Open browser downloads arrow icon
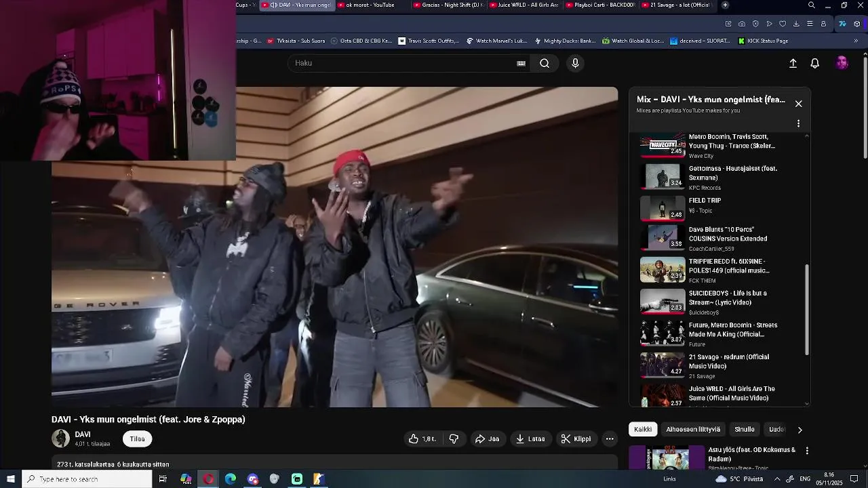Image resolution: width=868 pixels, height=488 pixels. pyautogui.click(x=796, y=24)
